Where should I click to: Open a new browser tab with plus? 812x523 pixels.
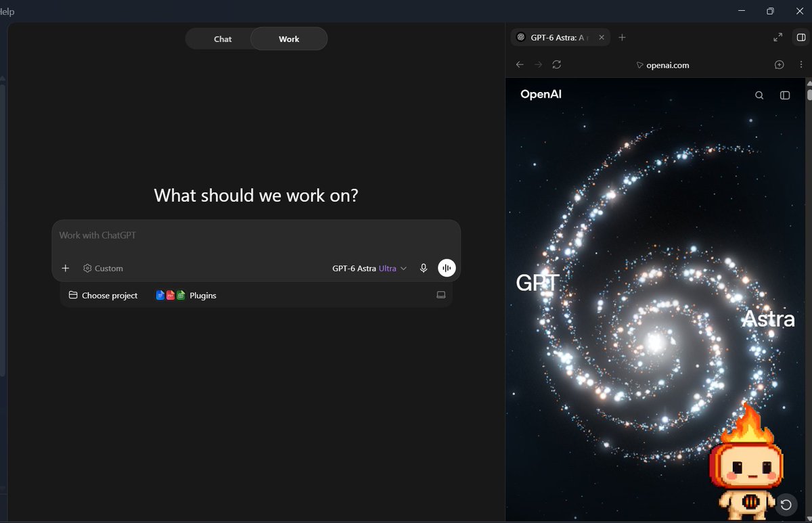point(623,38)
